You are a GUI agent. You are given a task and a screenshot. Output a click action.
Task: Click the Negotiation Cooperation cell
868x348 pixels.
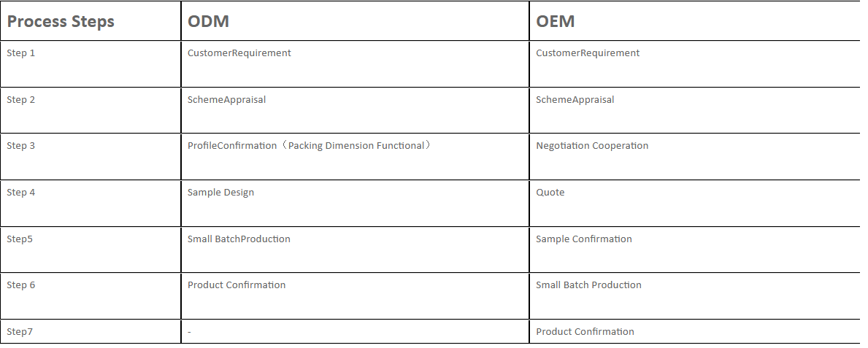(x=591, y=146)
